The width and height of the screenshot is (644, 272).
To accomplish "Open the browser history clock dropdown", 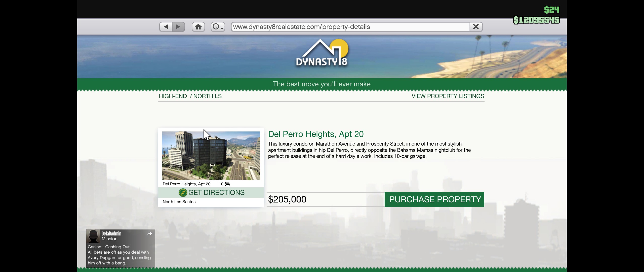I will (218, 27).
